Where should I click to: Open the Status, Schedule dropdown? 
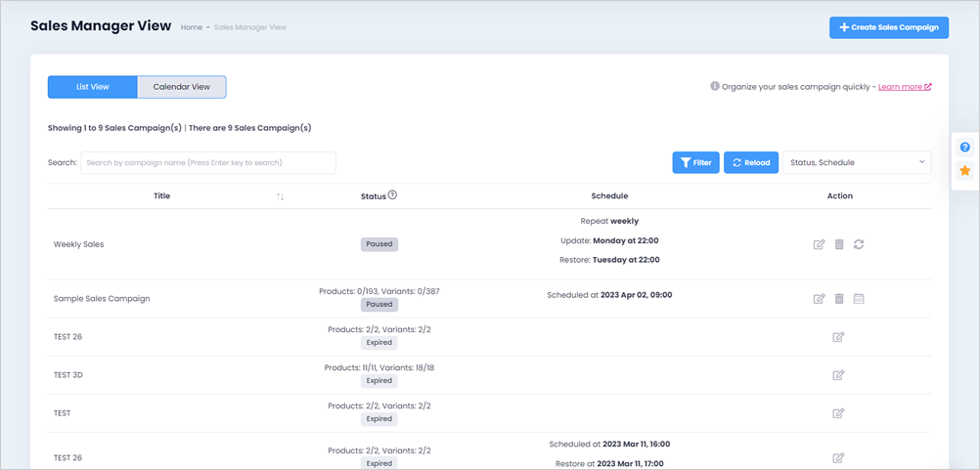pos(857,162)
